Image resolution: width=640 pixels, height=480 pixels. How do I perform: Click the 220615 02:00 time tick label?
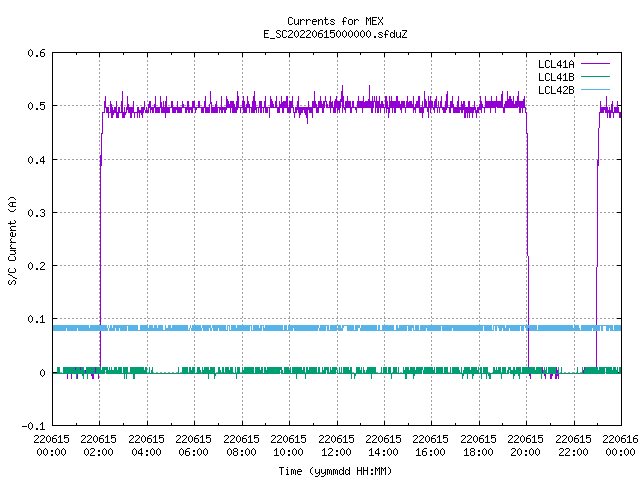point(98,445)
